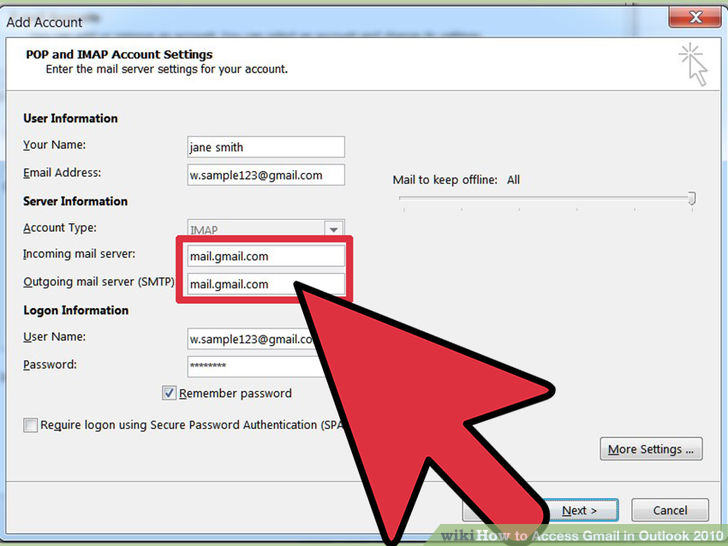728x546 pixels.
Task: Click the Password input field
Action: point(255,366)
